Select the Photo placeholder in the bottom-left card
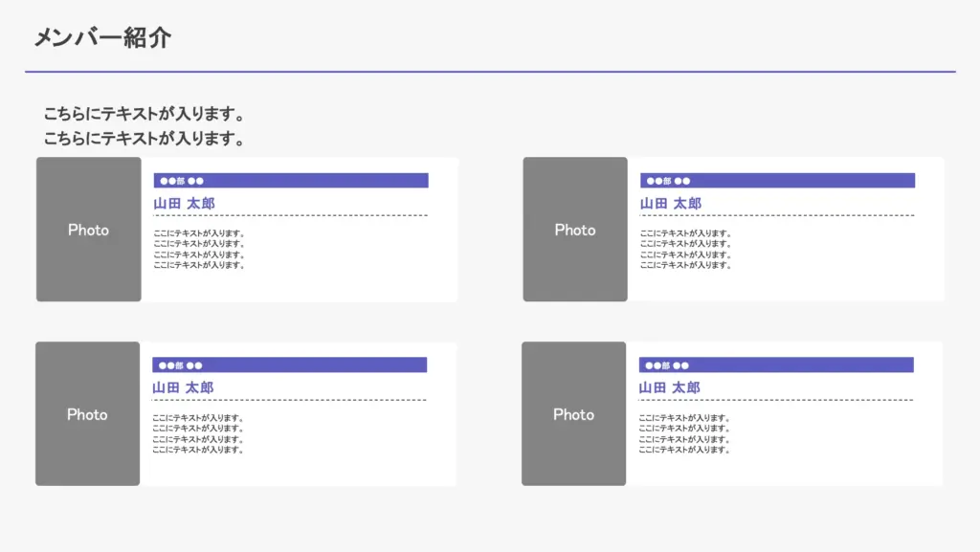The height and width of the screenshot is (552, 980). coord(87,414)
